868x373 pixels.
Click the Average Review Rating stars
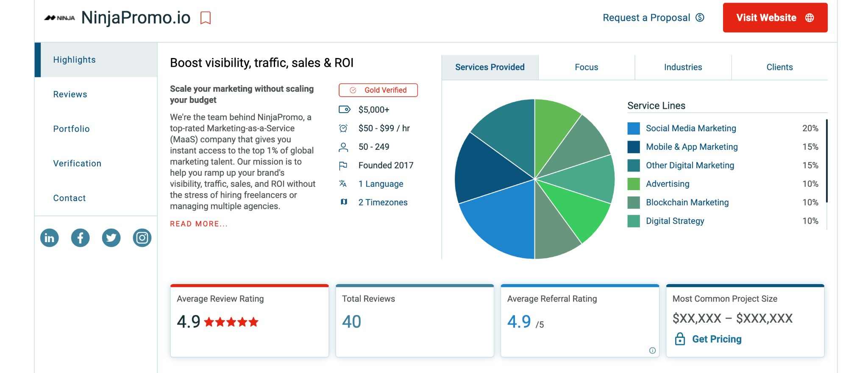(231, 322)
